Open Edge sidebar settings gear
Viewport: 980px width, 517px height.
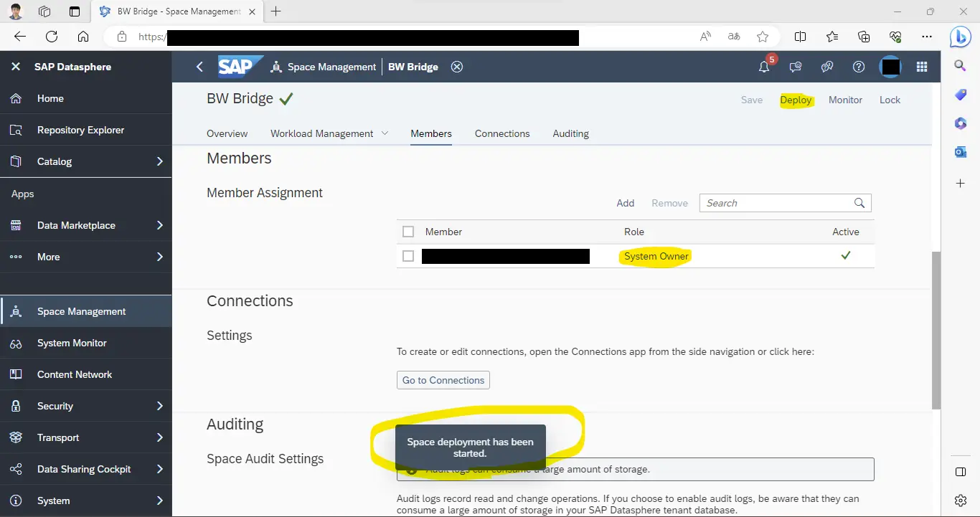[961, 500]
